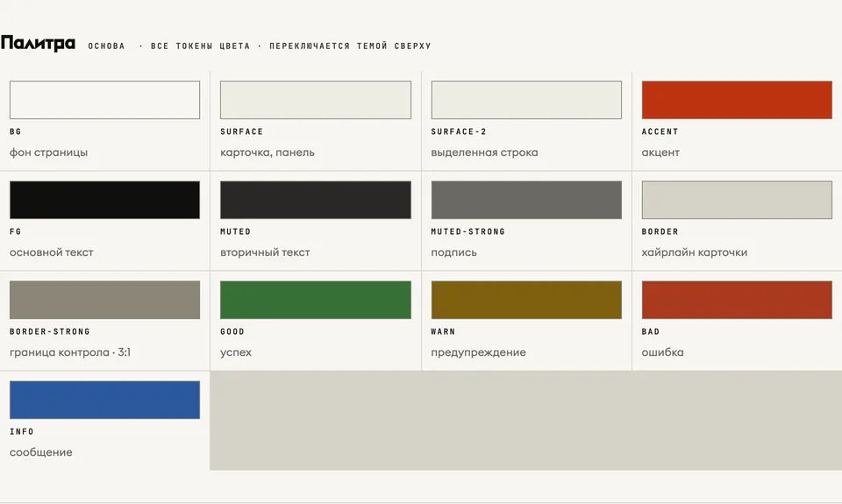Click the 'акцент' description
This screenshot has height=504, width=842.
pyautogui.click(x=660, y=153)
